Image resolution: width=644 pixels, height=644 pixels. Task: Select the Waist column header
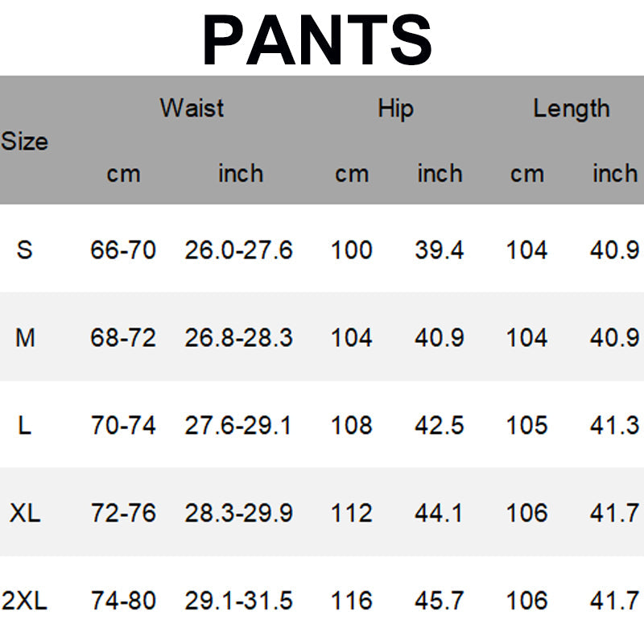tap(192, 108)
